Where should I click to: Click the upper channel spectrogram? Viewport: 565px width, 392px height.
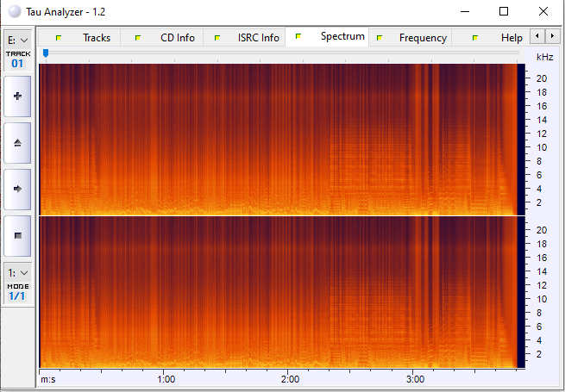[282, 140]
